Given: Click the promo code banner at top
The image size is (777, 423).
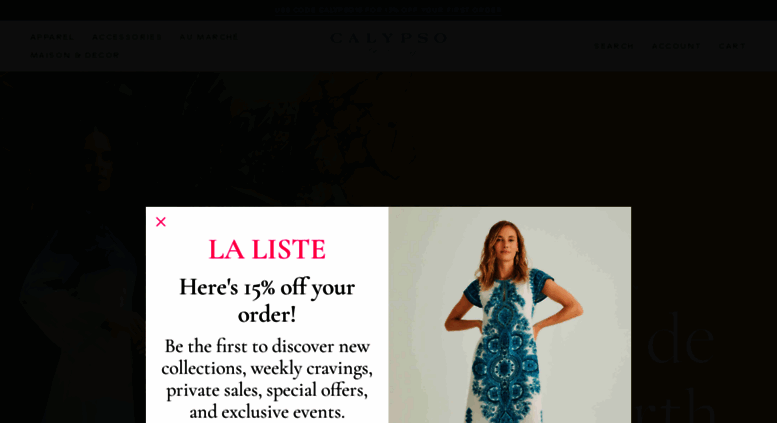Looking at the screenshot, I should click(x=388, y=10).
